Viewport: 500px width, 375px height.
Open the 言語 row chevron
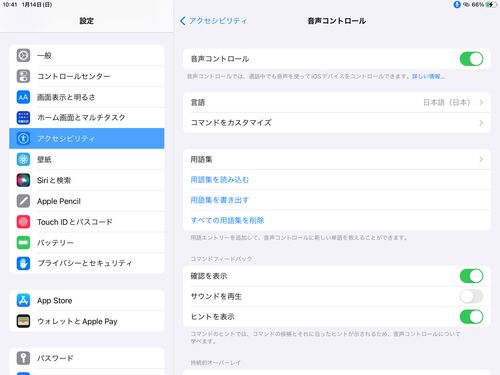[481, 102]
